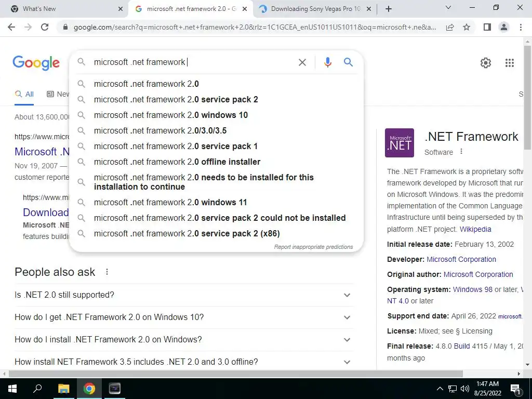Screen dimensions: 532x399
Task: Open Original author Microsoft Corporation link
Action: coord(478,274)
